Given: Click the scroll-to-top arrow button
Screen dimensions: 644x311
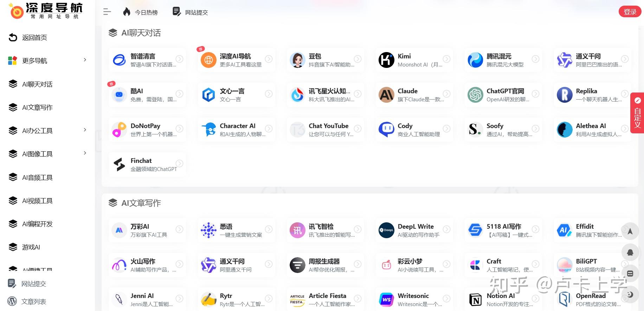Looking at the screenshot, I should click(x=630, y=231).
